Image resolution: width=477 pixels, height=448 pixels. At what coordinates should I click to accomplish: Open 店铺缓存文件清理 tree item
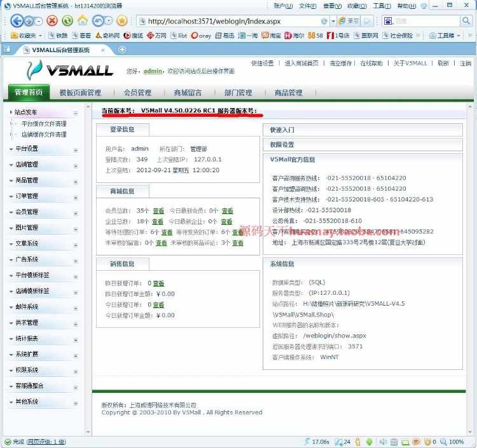(44, 134)
